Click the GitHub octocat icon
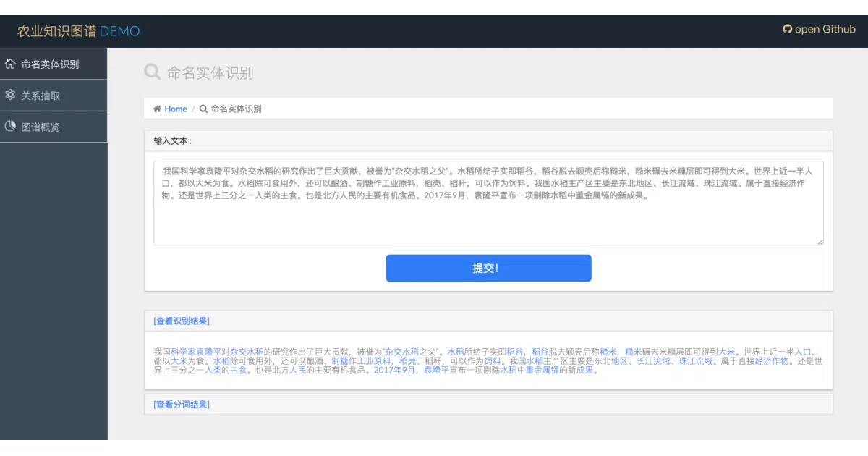This screenshot has height=456, width=868. tap(788, 30)
